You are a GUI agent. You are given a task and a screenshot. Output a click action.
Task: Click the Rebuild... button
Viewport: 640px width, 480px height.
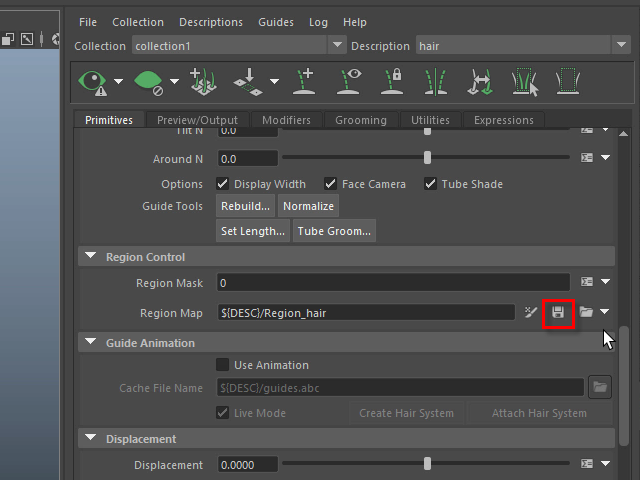pos(245,206)
